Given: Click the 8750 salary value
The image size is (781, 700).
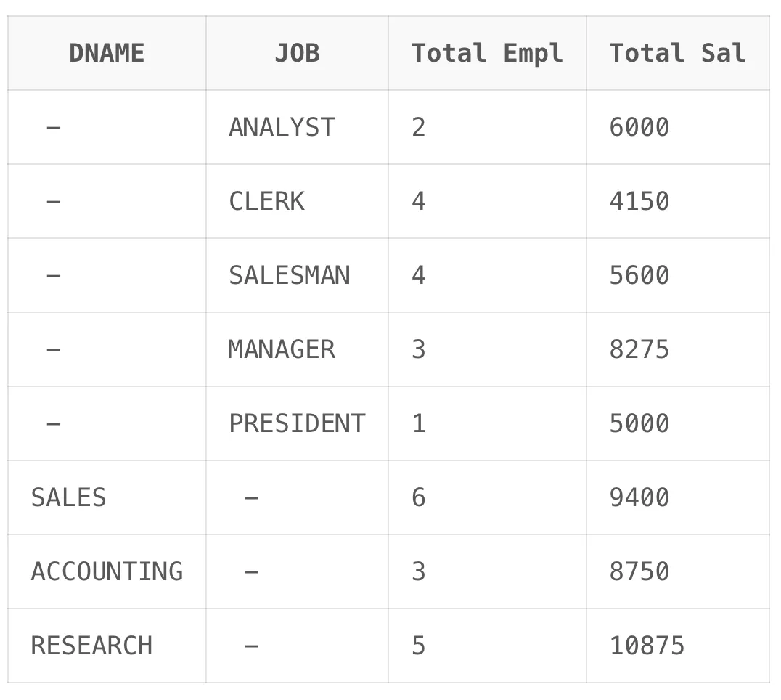Looking at the screenshot, I should (x=639, y=572).
